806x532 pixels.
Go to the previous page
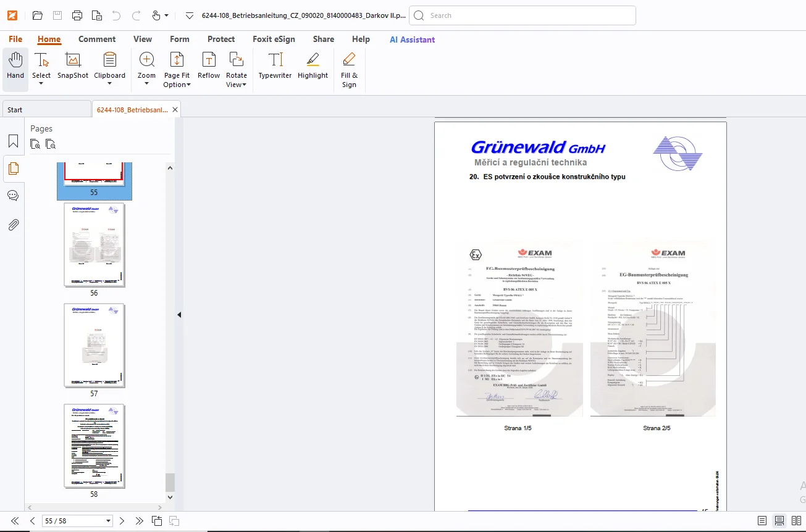[x=33, y=521]
